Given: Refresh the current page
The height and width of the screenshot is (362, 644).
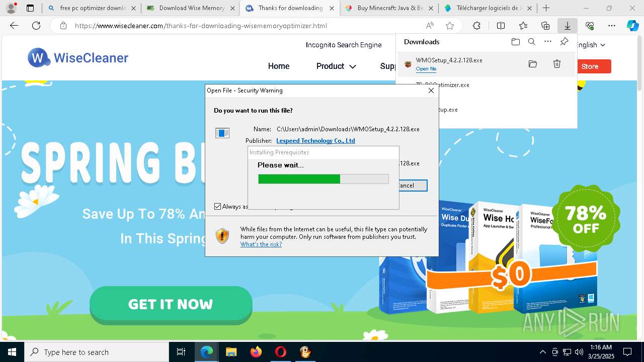Looking at the screenshot, I should click(x=36, y=26).
